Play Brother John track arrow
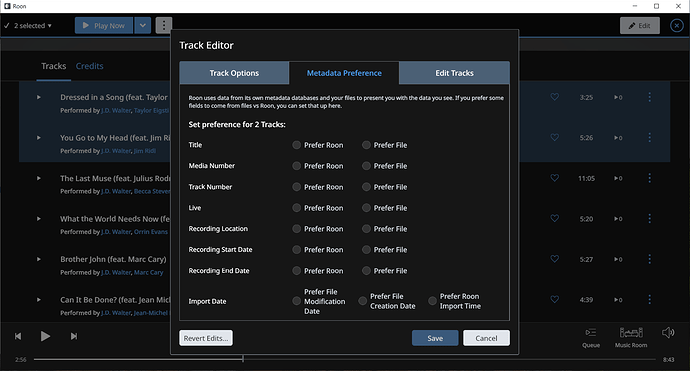Viewport: 690px width, 371px height. click(39, 259)
